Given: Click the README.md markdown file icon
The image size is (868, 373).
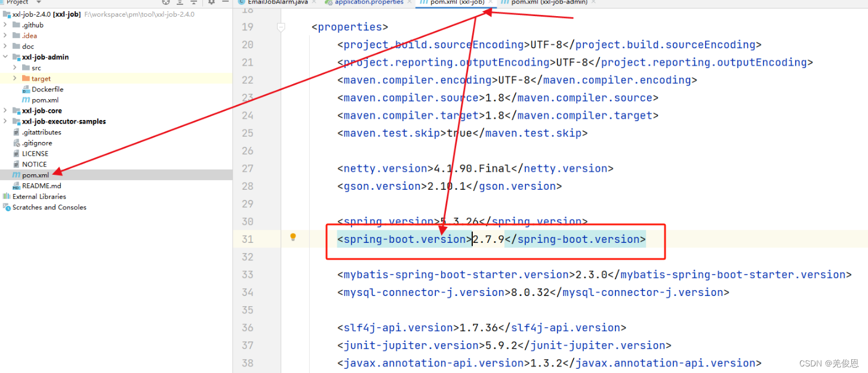Looking at the screenshot, I should pos(16,186).
